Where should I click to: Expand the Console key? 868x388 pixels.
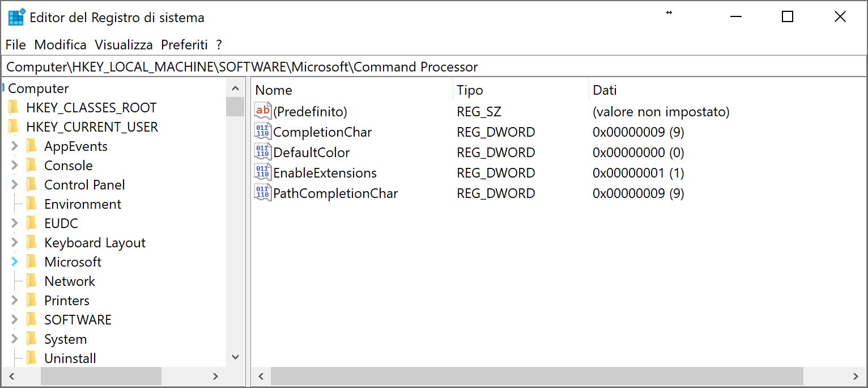tap(15, 166)
